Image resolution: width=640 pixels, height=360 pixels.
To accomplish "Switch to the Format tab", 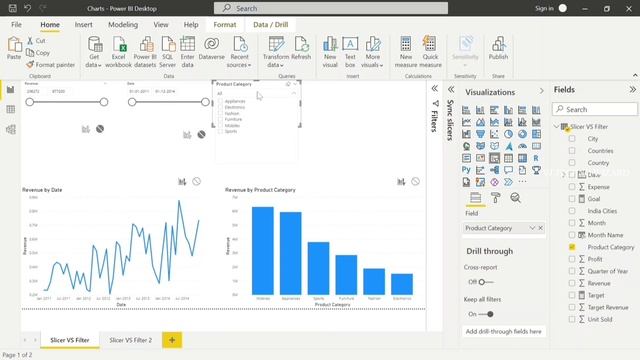I will coord(224,24).
